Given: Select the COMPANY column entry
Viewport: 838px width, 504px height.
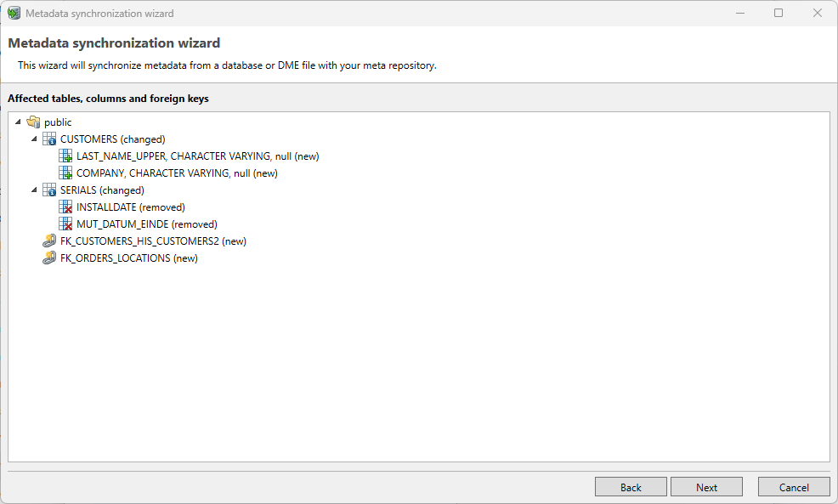Looking at the screenshot, I should pos(176,173).
